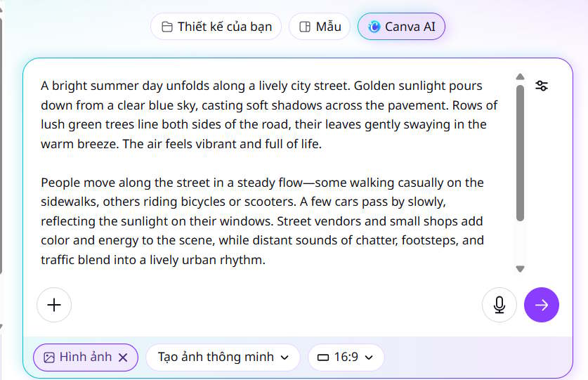
Task: Click the folder icon in Thiết kế của bạn
Action: pos(167,27)
